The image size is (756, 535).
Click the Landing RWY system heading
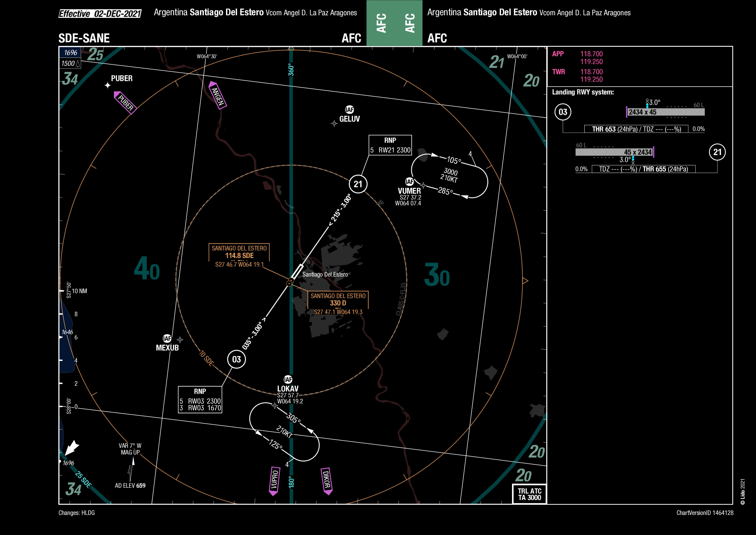click(583, 92)
